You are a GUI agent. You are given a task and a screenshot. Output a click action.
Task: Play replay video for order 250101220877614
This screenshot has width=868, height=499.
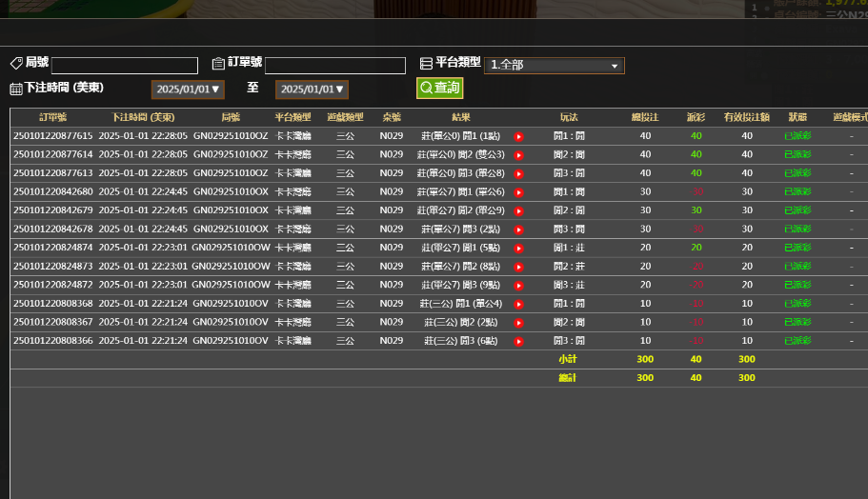tap(519, 154)
